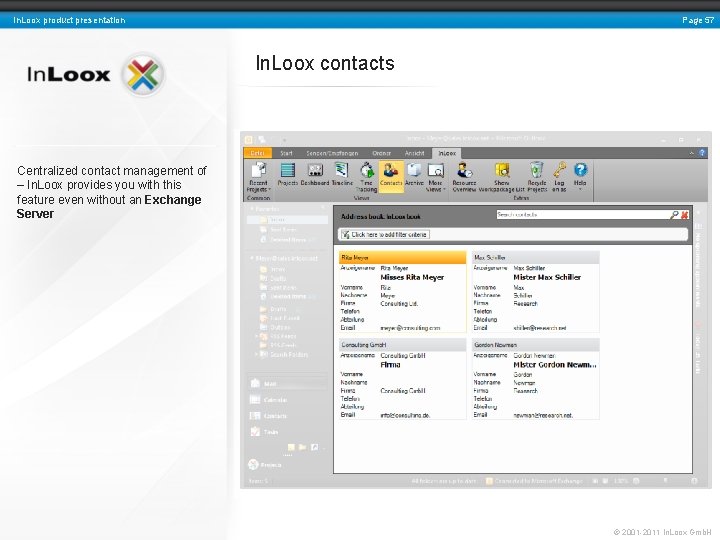
Task: Click here to add filter criteria
Action: 384,234
